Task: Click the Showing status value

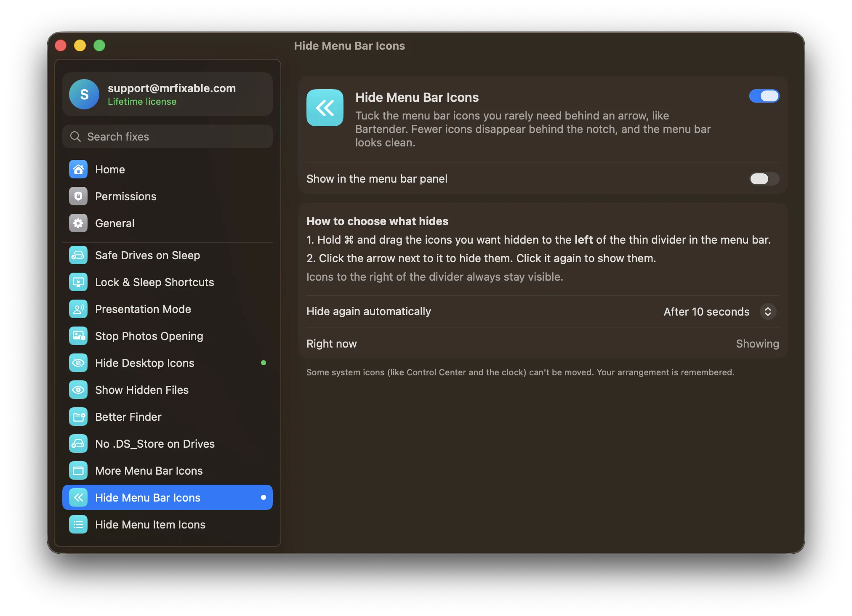Action: 757,344
